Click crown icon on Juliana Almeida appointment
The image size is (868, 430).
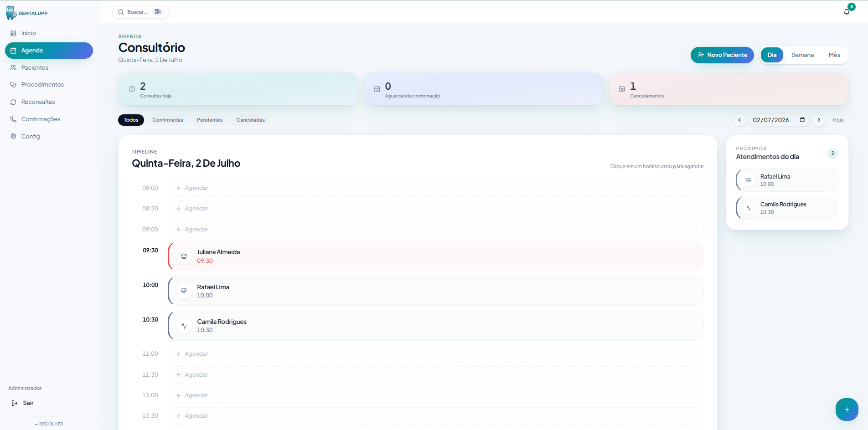click(x=184, y=256)
